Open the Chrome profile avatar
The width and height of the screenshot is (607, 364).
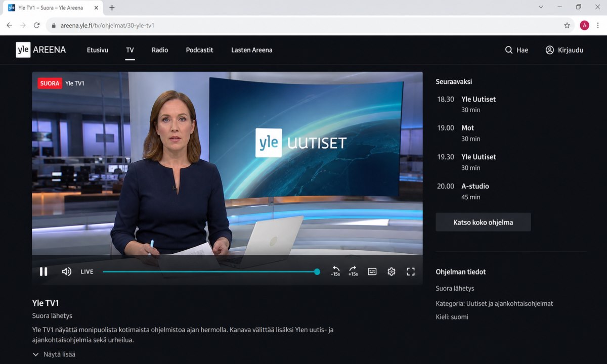click(x=584, y=25)
